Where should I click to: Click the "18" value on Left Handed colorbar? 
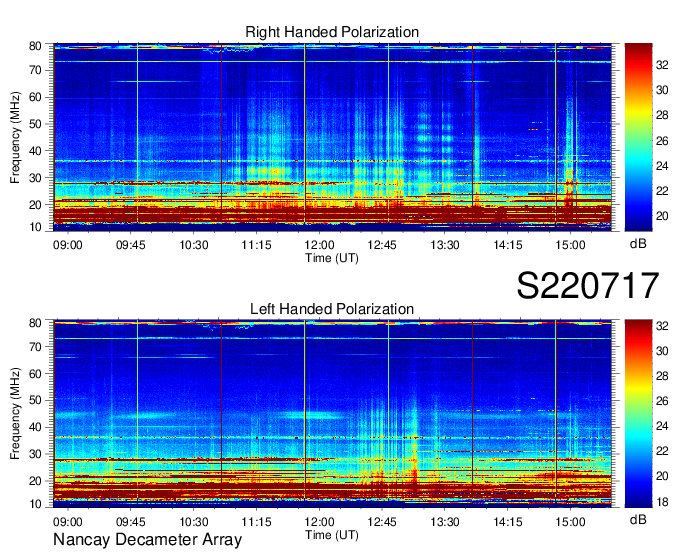tap(662, 502)
